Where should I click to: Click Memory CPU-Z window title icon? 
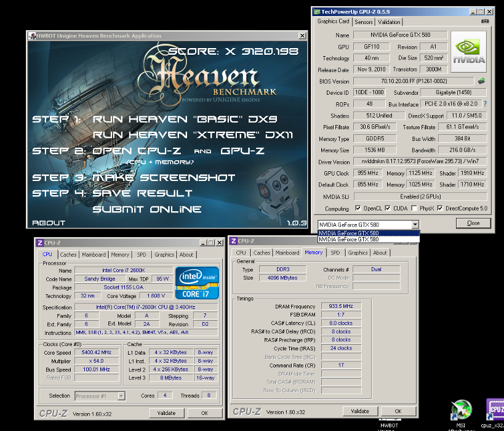234,241
